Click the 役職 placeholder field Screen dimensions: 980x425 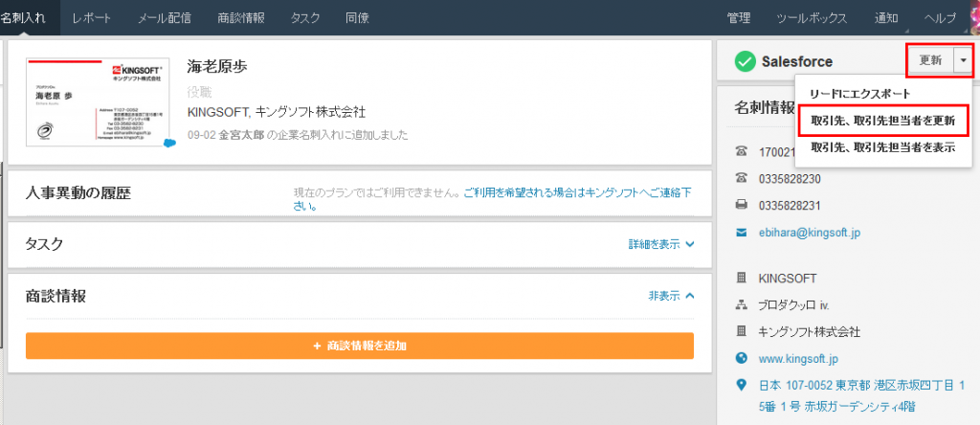tap(199, 92)
